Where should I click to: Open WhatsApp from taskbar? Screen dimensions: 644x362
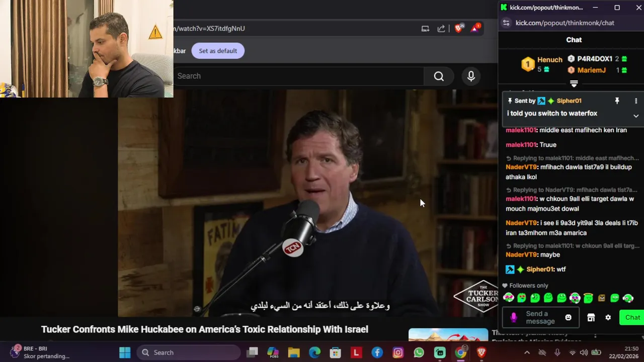tap(419, 352)
